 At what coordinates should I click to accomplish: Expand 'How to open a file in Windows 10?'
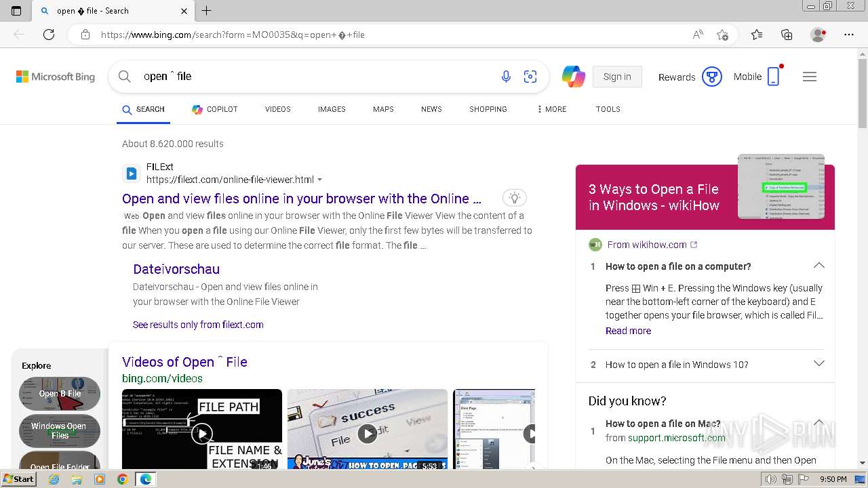coord(819,364)
